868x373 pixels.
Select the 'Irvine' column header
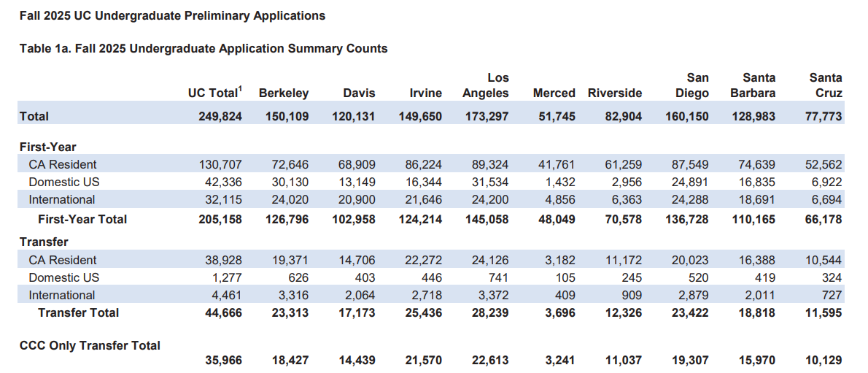426,93
